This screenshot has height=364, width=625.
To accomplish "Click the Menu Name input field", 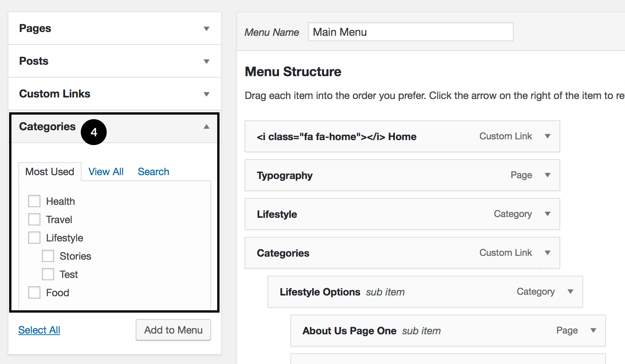I will tap(410, 32).
